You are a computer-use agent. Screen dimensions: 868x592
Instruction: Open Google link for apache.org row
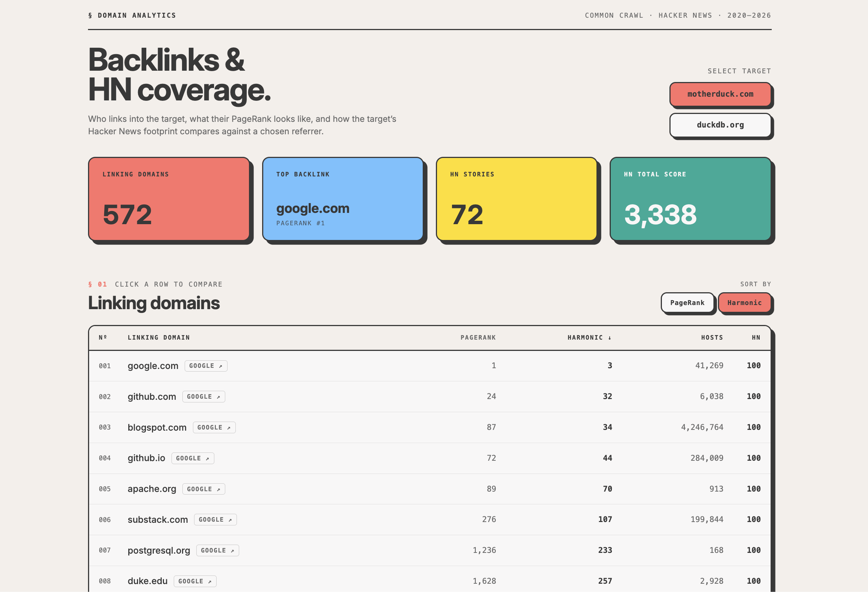tap(203, 489)
